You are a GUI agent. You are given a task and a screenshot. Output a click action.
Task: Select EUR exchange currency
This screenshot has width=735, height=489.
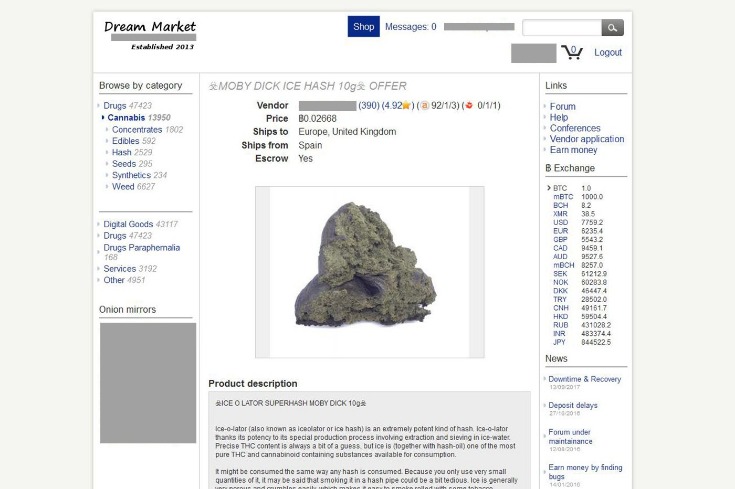pyautogui.click(x=560, y=231)
